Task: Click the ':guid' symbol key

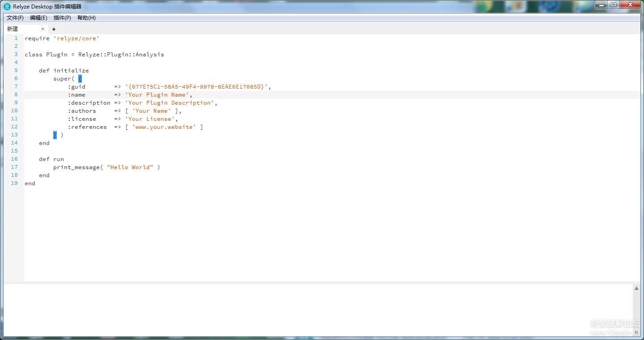Action: pyautogui.click(x=76, y=87)
